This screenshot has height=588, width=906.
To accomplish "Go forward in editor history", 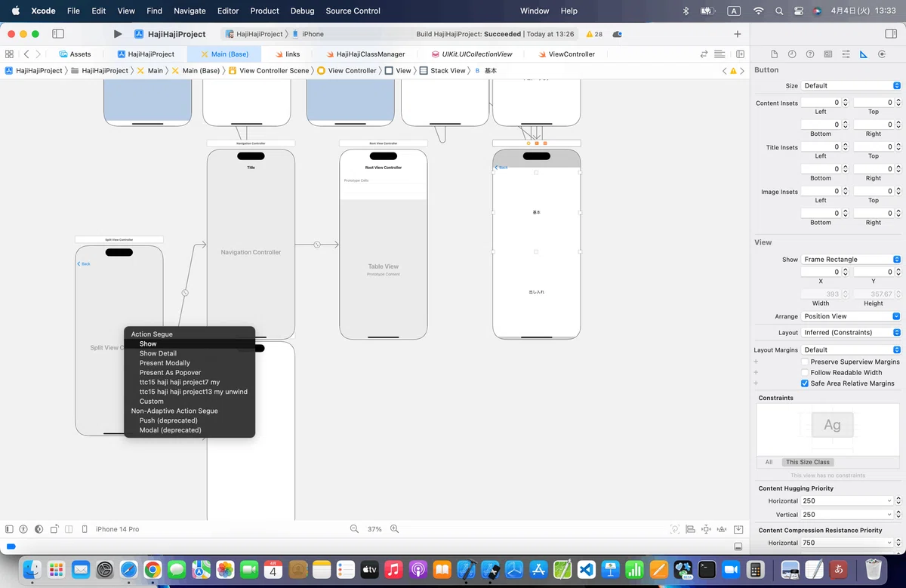I will (39, 54).
